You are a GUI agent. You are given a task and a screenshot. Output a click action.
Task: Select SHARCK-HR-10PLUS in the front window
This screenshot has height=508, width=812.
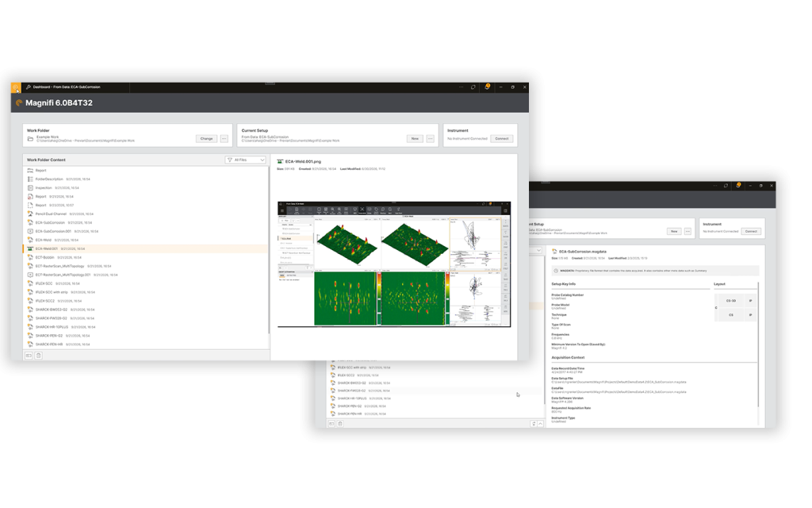tap(146, 327)
